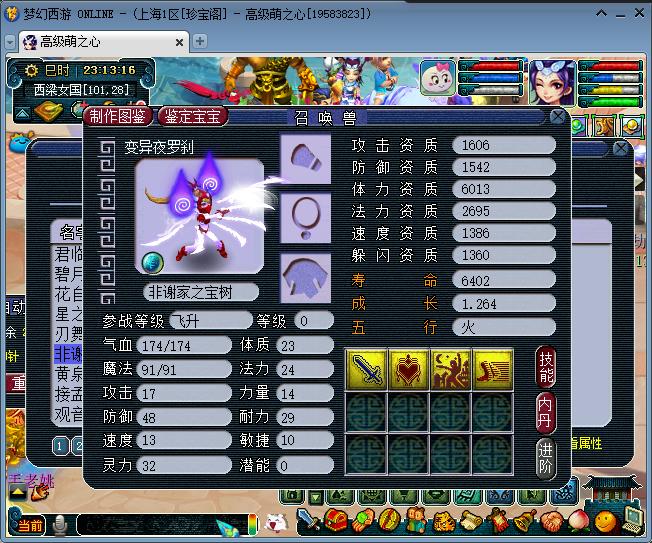652x543 pixels.
Task: Open the 进阶 advancement tab
Action: tap(546, 457)
